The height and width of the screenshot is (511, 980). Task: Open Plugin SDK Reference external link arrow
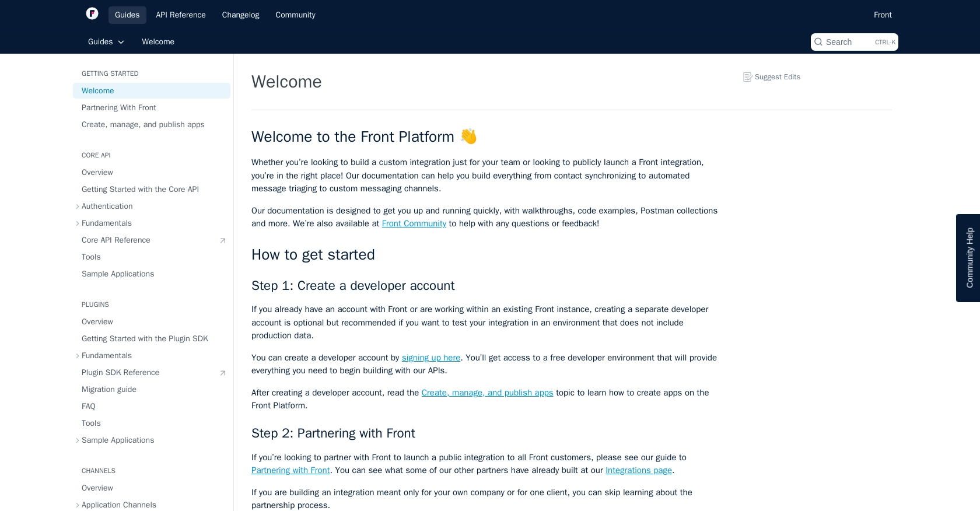pos(222,373)
